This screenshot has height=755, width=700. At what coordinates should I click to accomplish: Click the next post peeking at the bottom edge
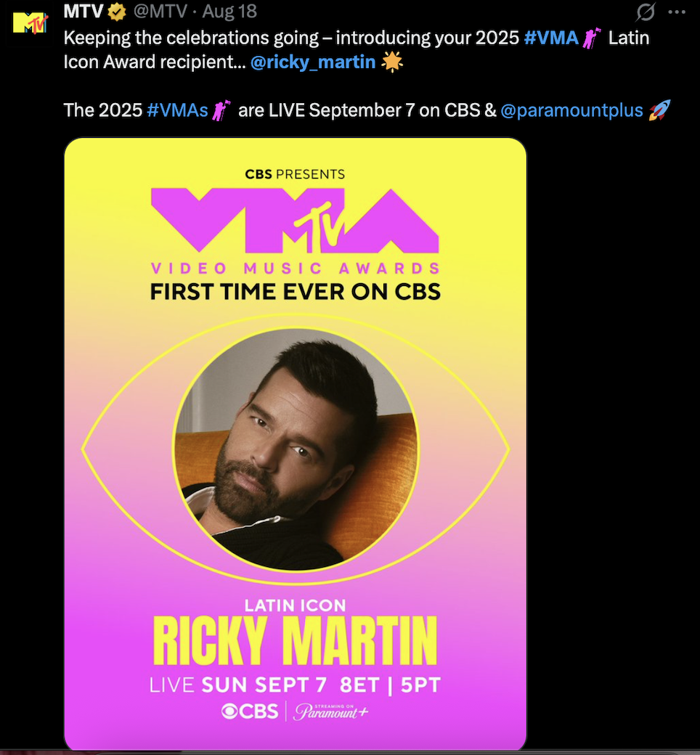tap(350, 752)
